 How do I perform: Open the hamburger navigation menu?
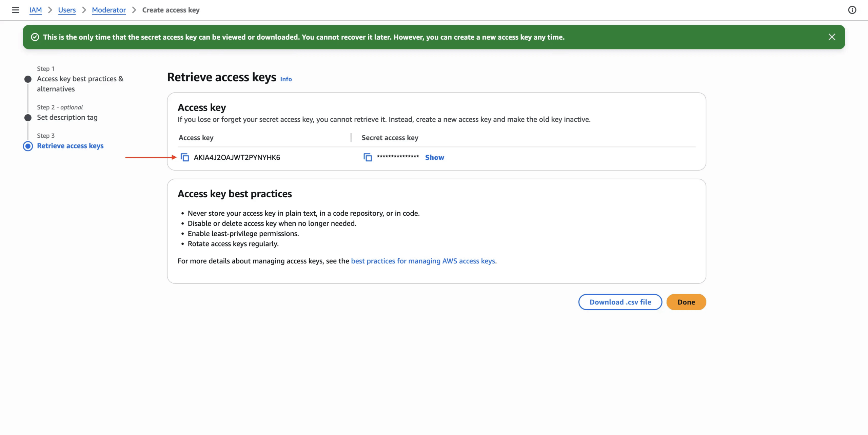point(16,10)
